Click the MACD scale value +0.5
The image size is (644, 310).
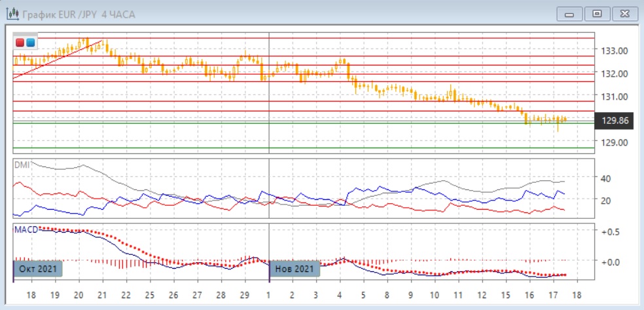pyautogui.click(x=611, y=232)
